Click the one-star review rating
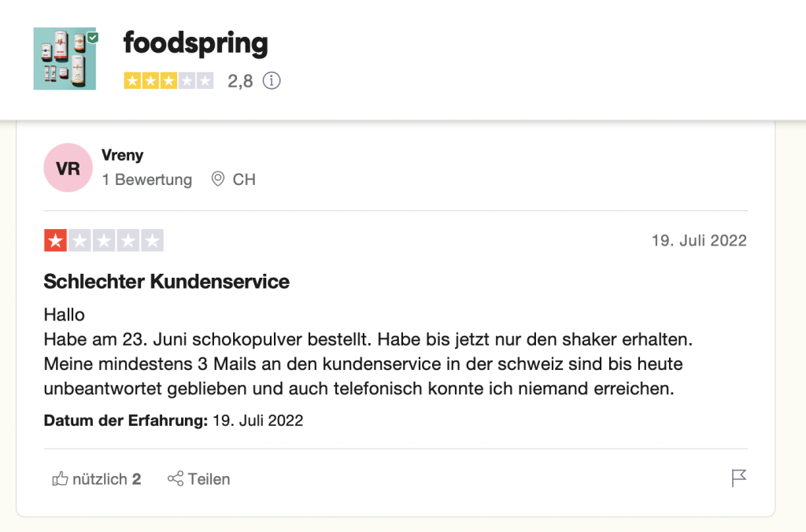Image resolution: width=806 pixels, height=532 pixels. (x=104, y=241)
